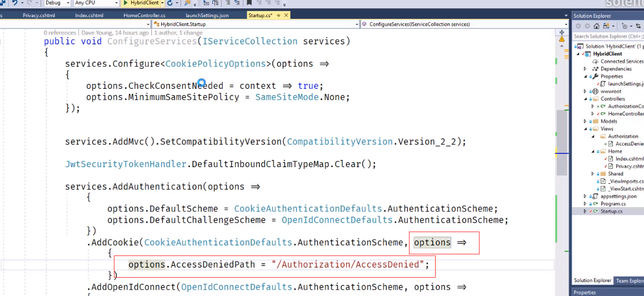Click the 'Dave Young, 14 hours ago' CodeLens link
Screen dimensions: 644x296
point(115,32)
